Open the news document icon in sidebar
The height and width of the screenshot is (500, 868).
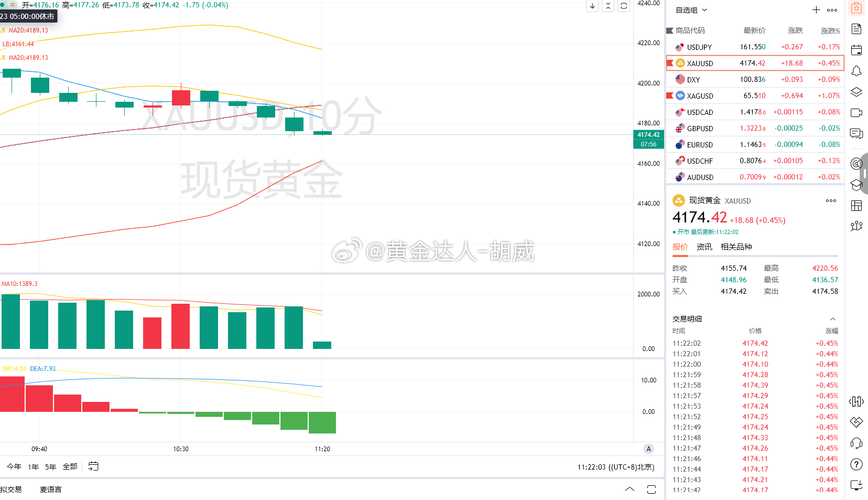coord(856,29)
